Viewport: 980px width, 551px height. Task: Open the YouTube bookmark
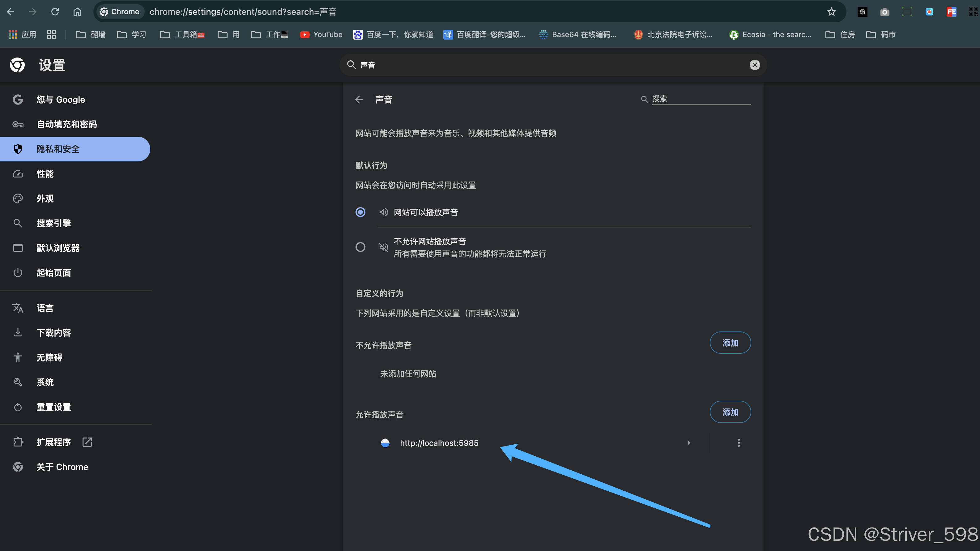pos(321,35)
